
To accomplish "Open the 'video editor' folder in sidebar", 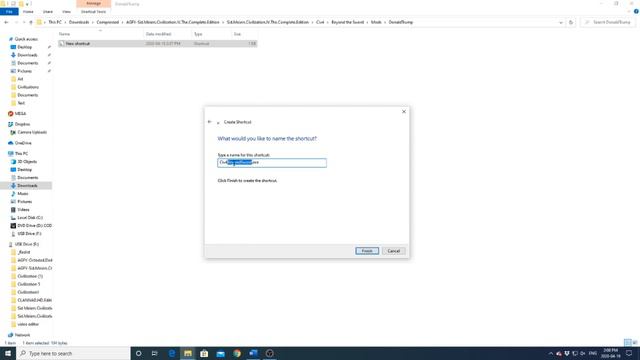I will tap(28, 324).
